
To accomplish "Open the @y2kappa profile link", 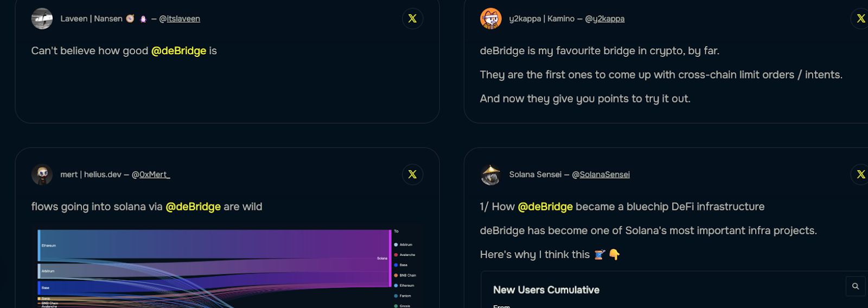I will (x=608, y=18).
